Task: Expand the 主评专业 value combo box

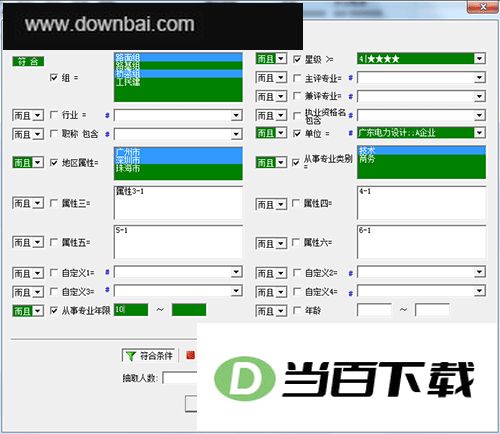Action: tap(479, 78)
